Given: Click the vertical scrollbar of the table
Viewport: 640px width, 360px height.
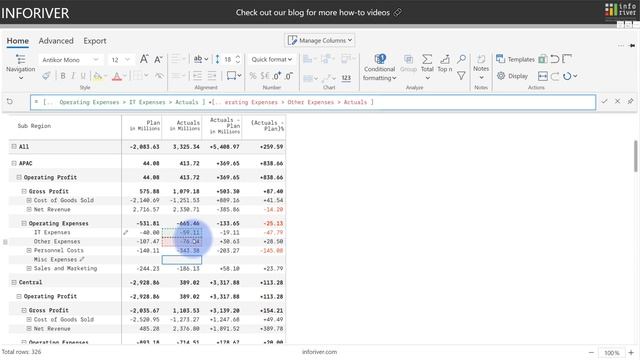Looking at the screenshot, I should click(x=636, y=156).
